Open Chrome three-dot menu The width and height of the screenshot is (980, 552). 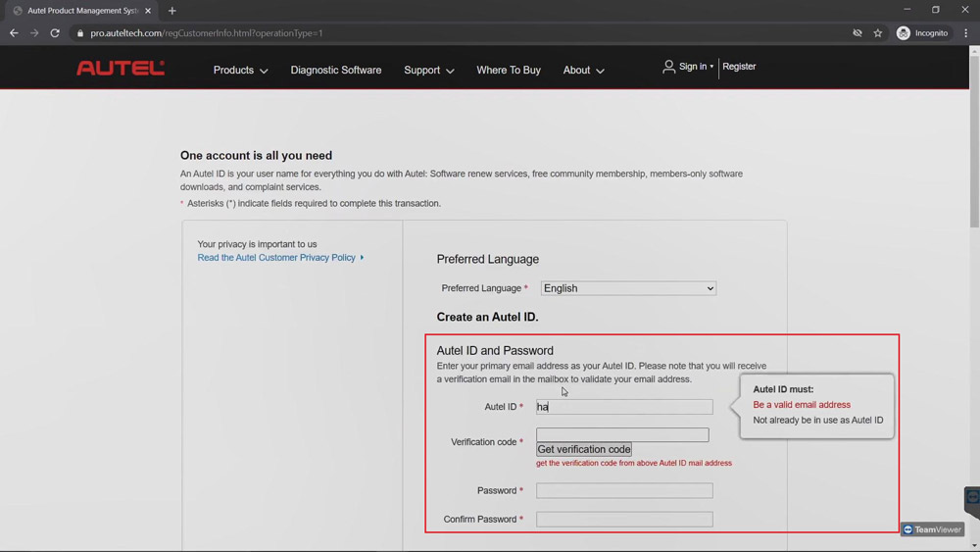[965, 33]
